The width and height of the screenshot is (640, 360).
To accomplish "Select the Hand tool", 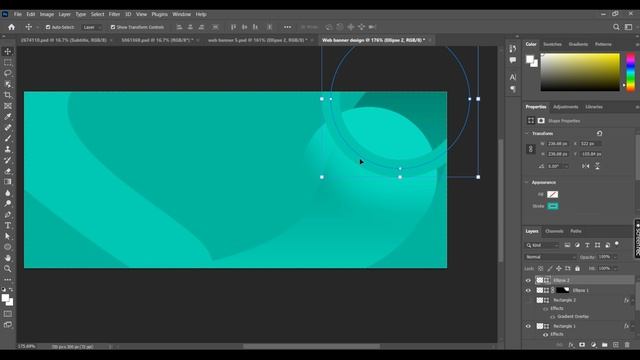I will 8,258.
